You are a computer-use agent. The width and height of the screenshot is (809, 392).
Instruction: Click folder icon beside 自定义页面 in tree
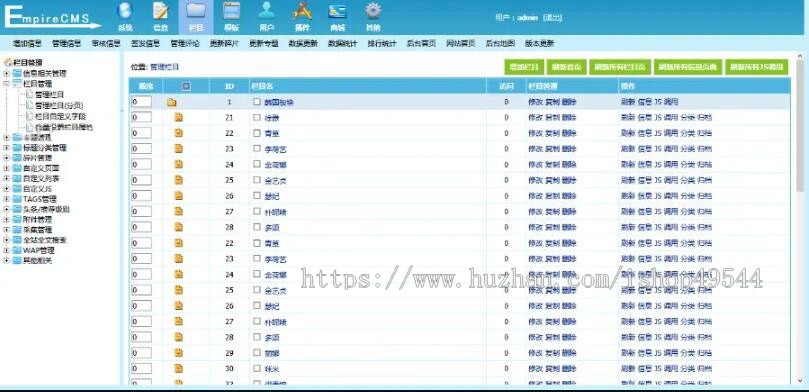pyautogui.click(x=17, y=169)
